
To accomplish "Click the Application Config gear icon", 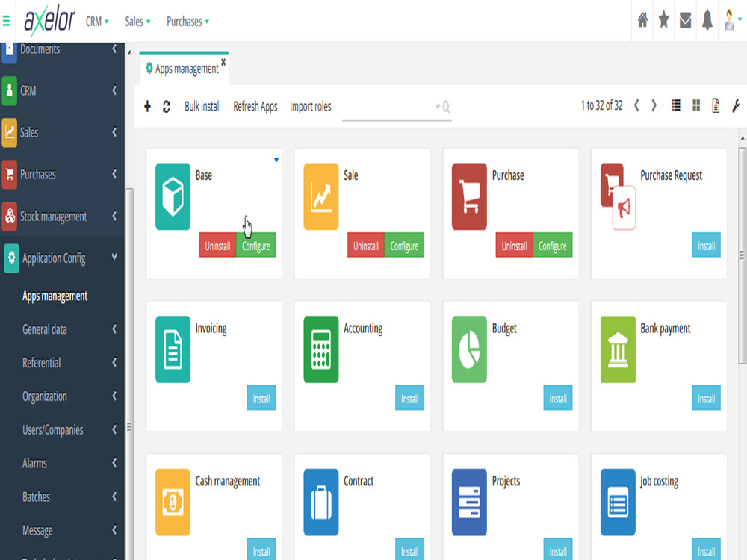I will (x=11, y=258).
